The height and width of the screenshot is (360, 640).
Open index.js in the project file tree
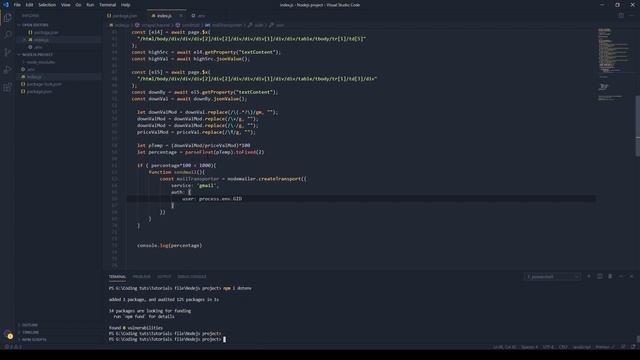coord(58,77)
